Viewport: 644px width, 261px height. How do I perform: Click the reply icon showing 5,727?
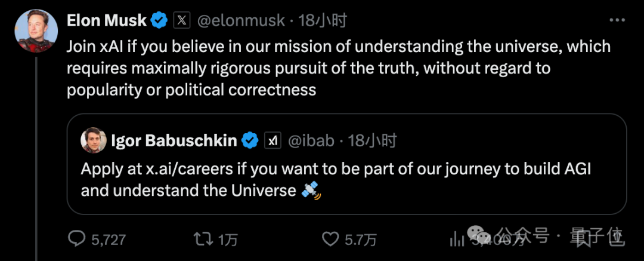(x=76, y=239)
